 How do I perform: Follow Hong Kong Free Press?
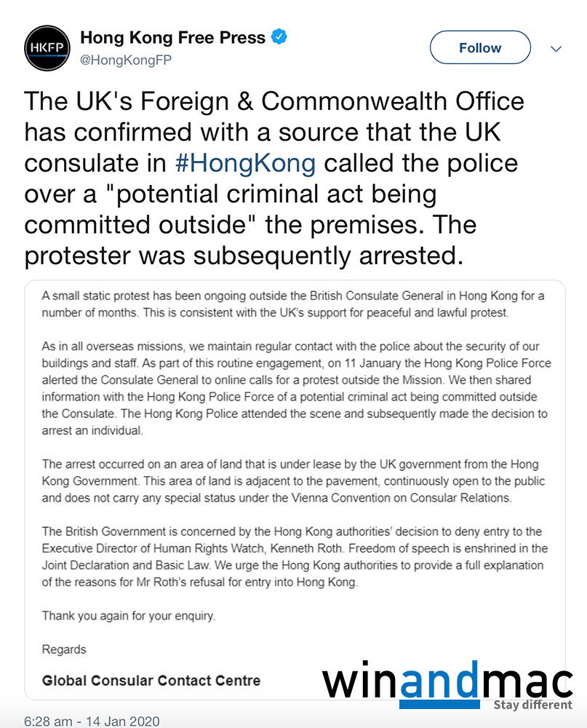click(x=480, y=48)
